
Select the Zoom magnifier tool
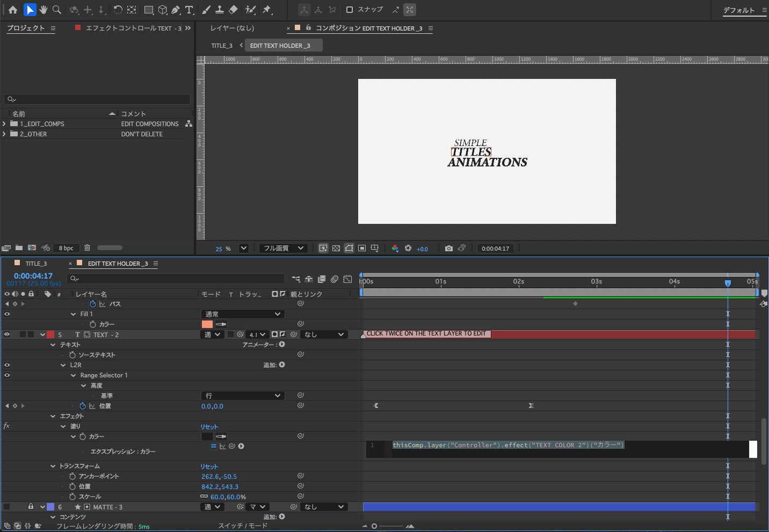(57, 10)
